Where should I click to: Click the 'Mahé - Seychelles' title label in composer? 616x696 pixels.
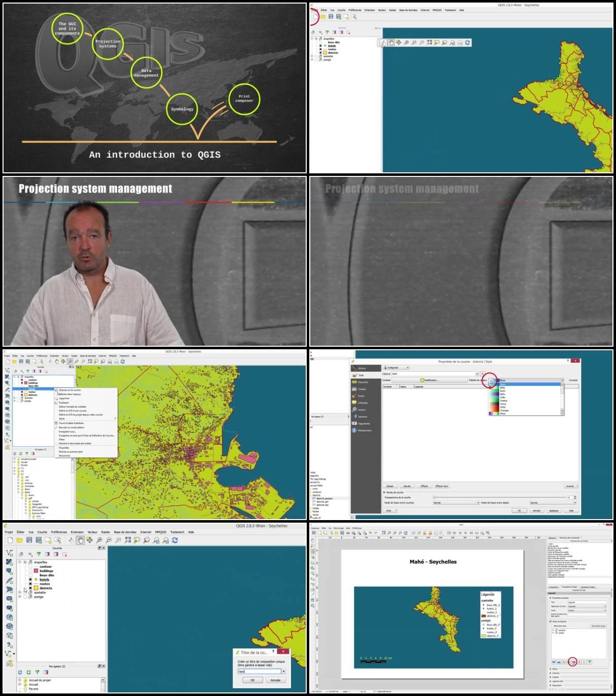coord(433,562)
